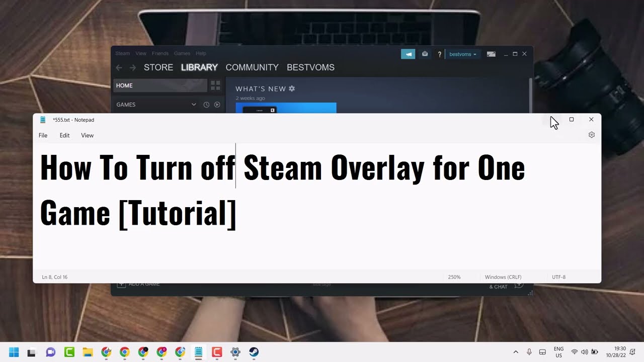The width and height of the screenshot is (644, 362).
Task: Open the COMMUNITY tab in Steam
Action: pyautogui.click(x=252, y=67)
